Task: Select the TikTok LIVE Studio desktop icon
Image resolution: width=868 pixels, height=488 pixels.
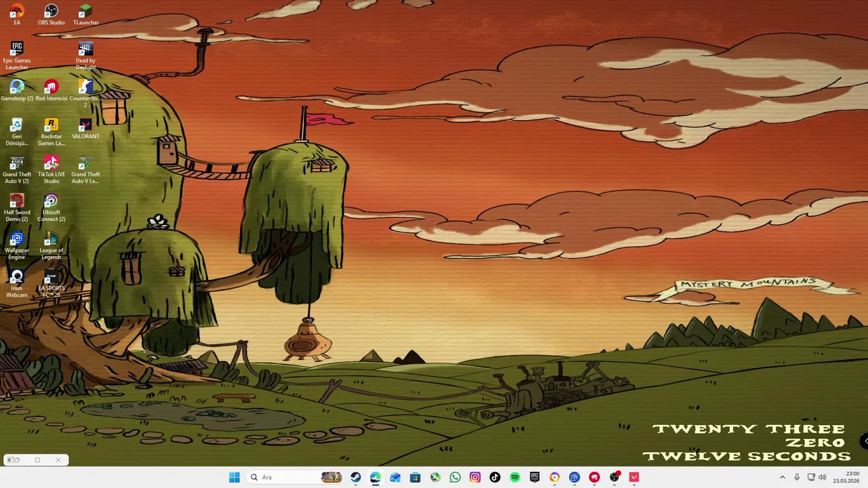Action: click(x=51, y=169)
